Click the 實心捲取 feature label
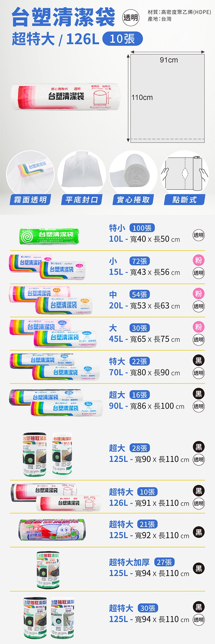The image size is (215, 644). click(x=133, y=200)
